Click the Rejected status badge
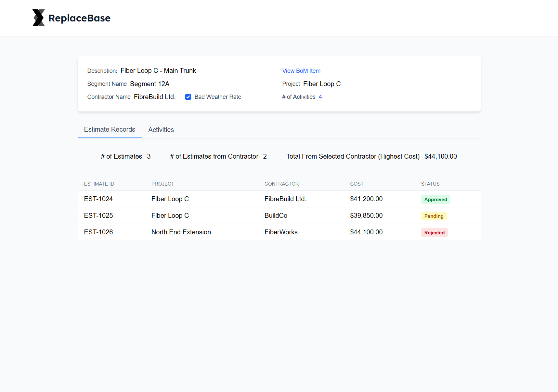558x392 pixels. click(434, 232)
